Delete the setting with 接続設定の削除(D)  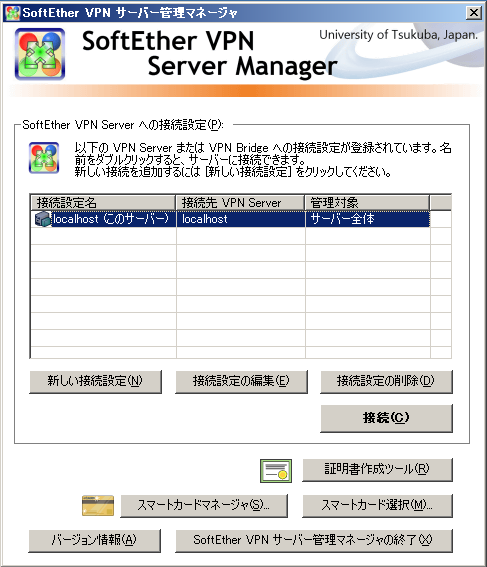386,381
